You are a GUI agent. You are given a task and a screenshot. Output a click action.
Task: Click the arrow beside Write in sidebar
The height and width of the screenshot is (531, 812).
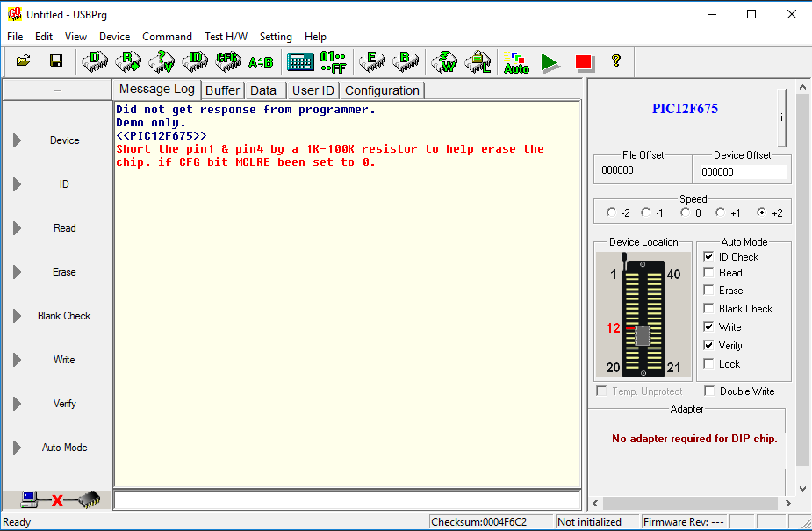pos(17,360)
